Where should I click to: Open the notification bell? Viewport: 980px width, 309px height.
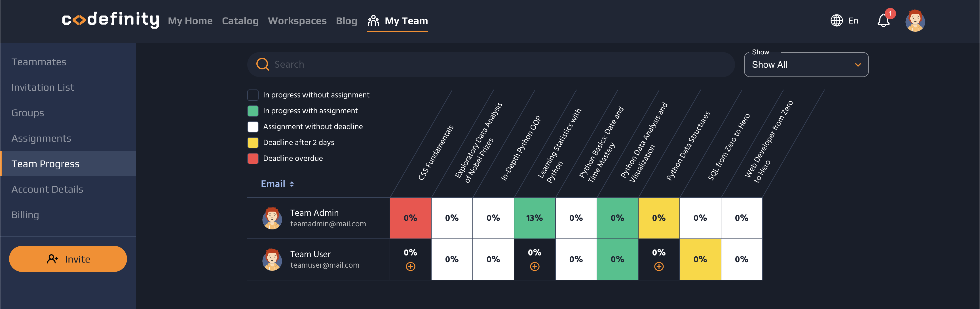[883, 20]
